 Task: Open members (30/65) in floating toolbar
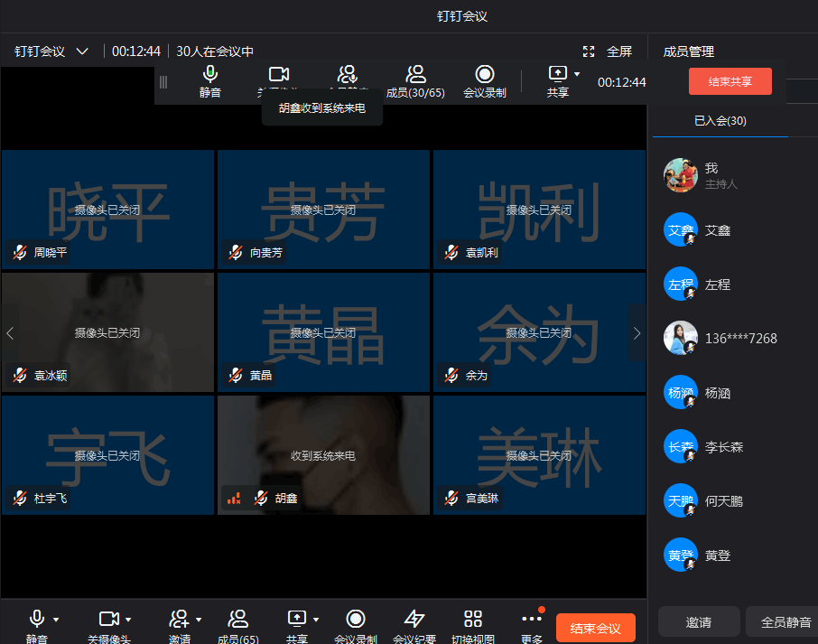[415, 75]
